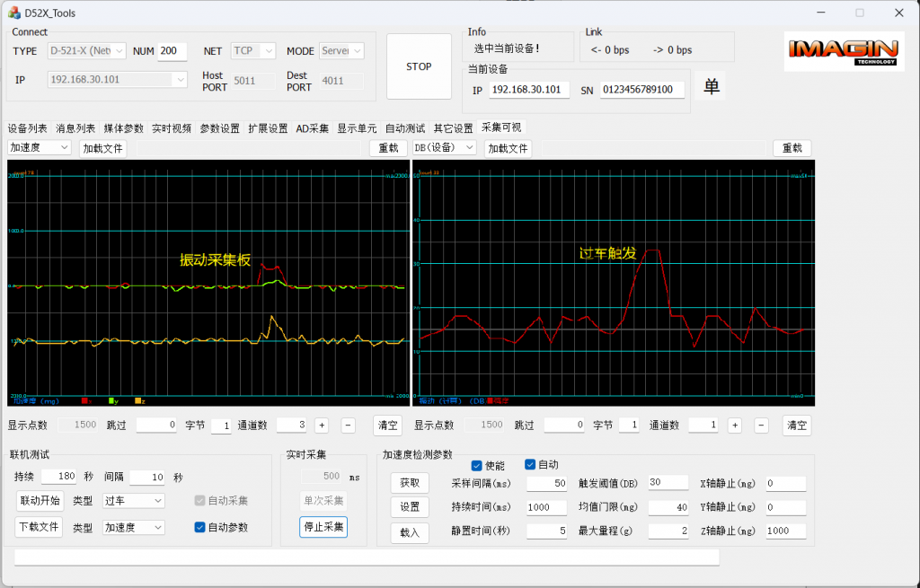Toggle the 自动参数 checkbox
The width and height of the screenshot is (920, 588).
click(x=199, y=527)
